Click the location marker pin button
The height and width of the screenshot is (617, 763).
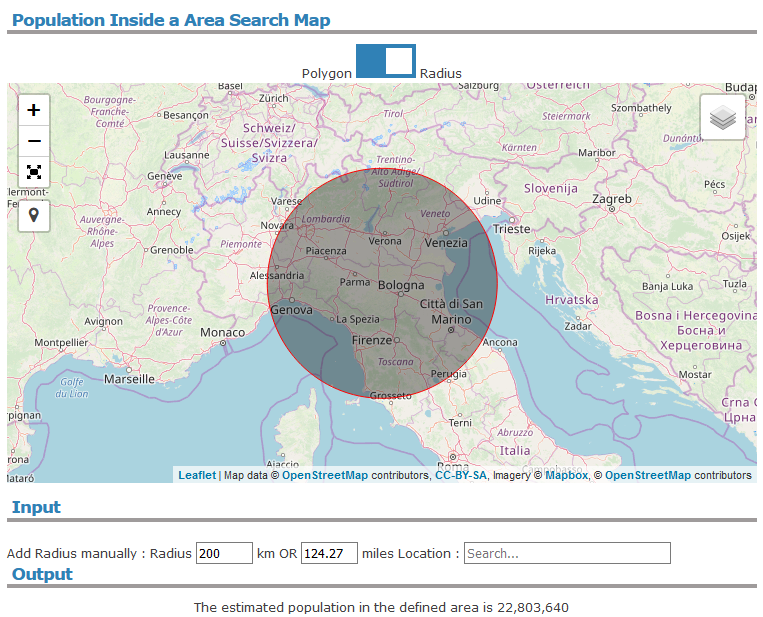(x=34, y=214)
